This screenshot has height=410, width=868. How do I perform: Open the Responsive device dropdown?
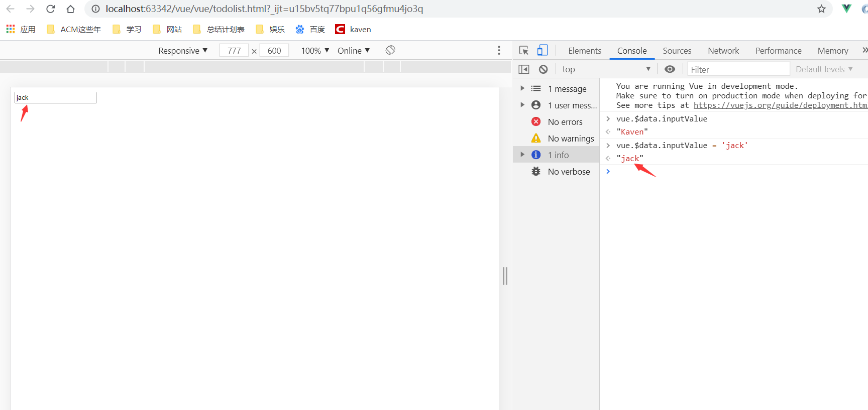(x=183, y=51)
